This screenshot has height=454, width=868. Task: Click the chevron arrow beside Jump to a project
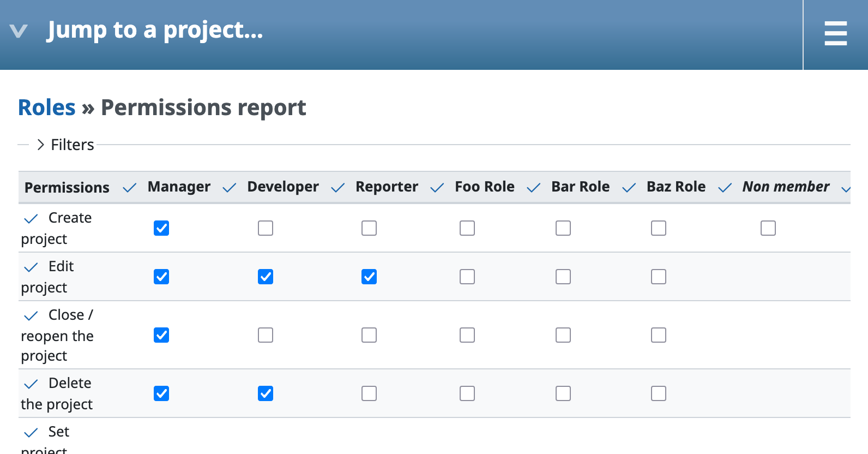pyautogui.click(x=19, y=31)
